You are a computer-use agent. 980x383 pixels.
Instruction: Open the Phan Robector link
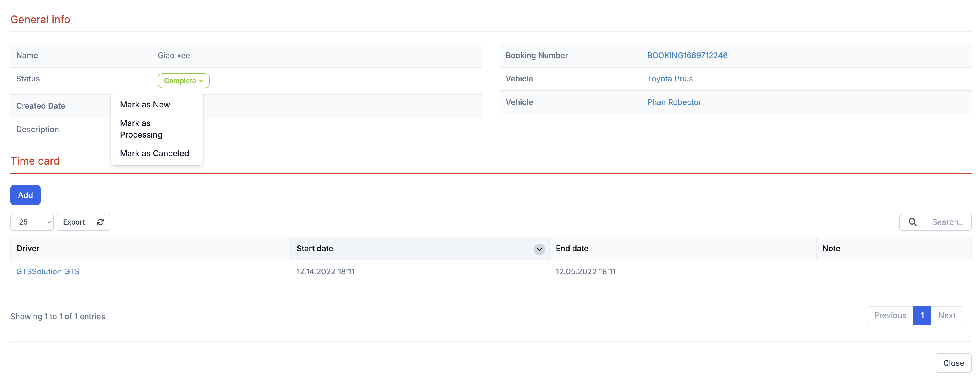coord(674,102)
